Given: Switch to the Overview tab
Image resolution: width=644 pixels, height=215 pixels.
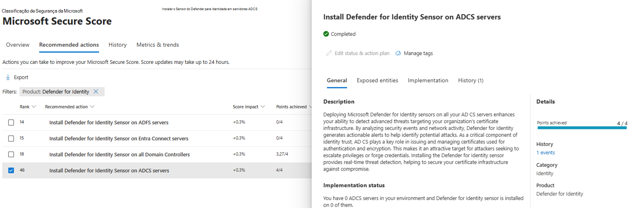Looking at the screenshot, I should tap(17, 45).
